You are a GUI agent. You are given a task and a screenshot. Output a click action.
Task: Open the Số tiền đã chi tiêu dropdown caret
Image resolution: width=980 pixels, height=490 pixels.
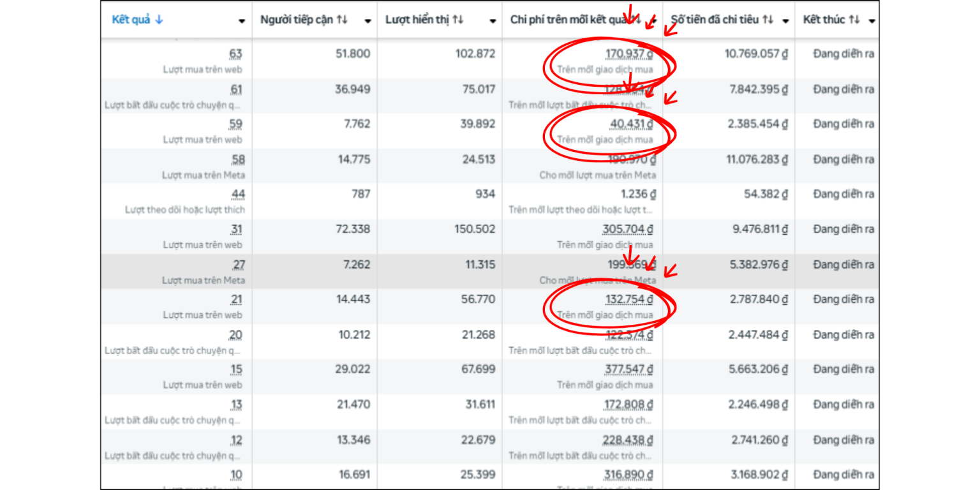coord(785,21)
